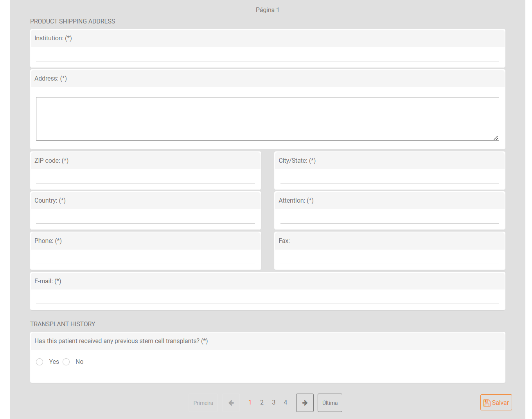Viewport: 532px width, 419px height.
Task: Go to page 3 in pagination
Action: click(x=273, y=402)
